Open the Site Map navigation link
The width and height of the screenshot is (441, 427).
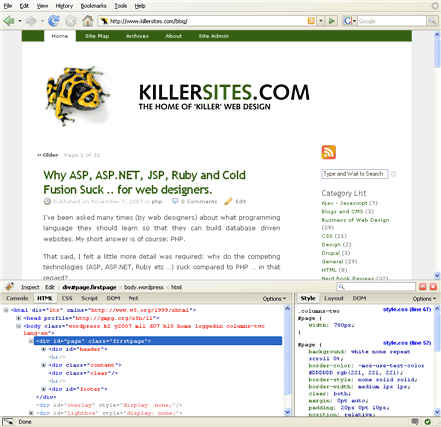tap(97, 36)
